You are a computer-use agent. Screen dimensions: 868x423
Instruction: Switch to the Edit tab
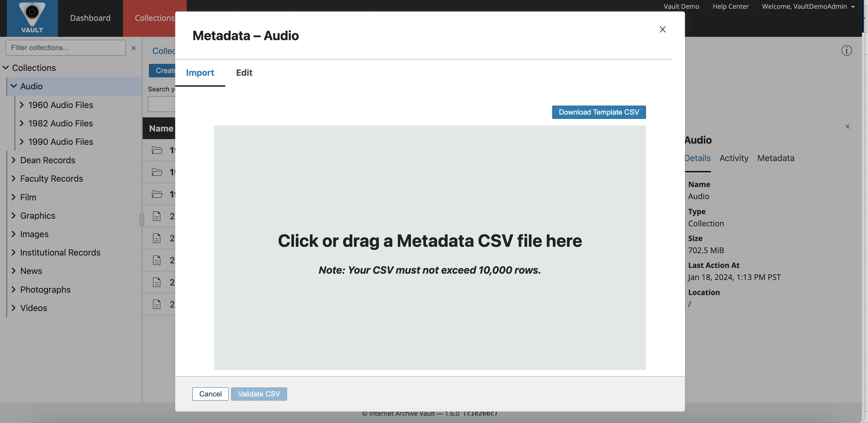point(244,72)
